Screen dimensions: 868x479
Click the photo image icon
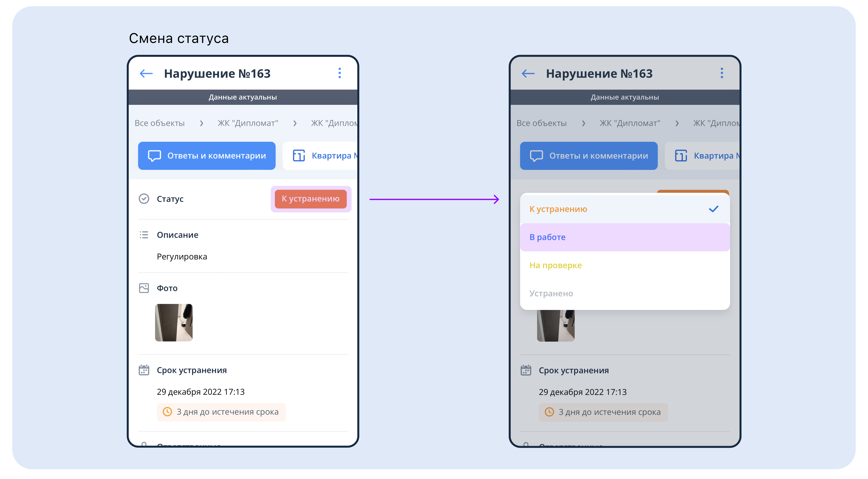pyautogui.click(x=144, y=288)
